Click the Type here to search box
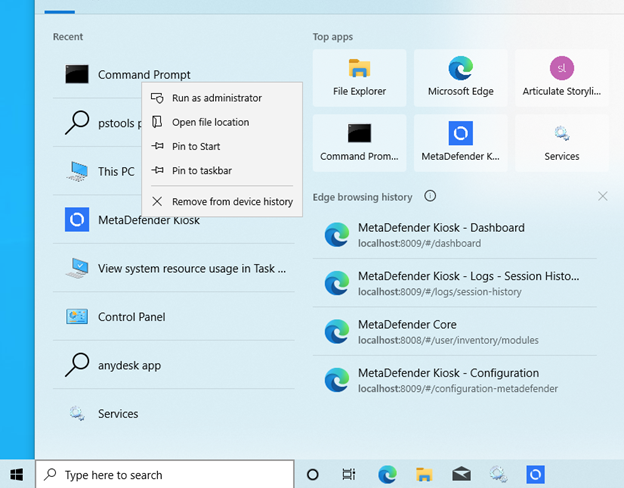This screenshot has width=624, height=488. tap(165, 474)
